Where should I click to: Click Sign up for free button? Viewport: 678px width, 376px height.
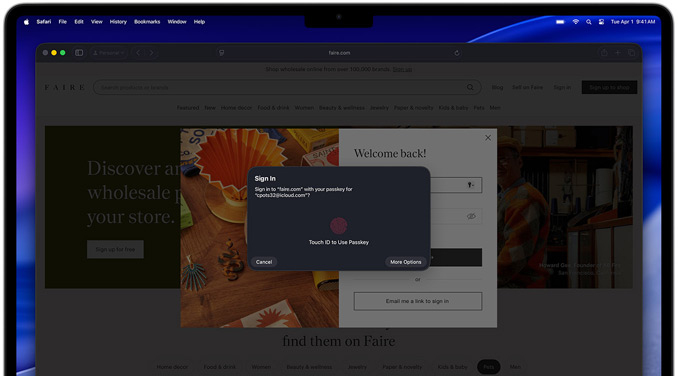tap(115, 249)
